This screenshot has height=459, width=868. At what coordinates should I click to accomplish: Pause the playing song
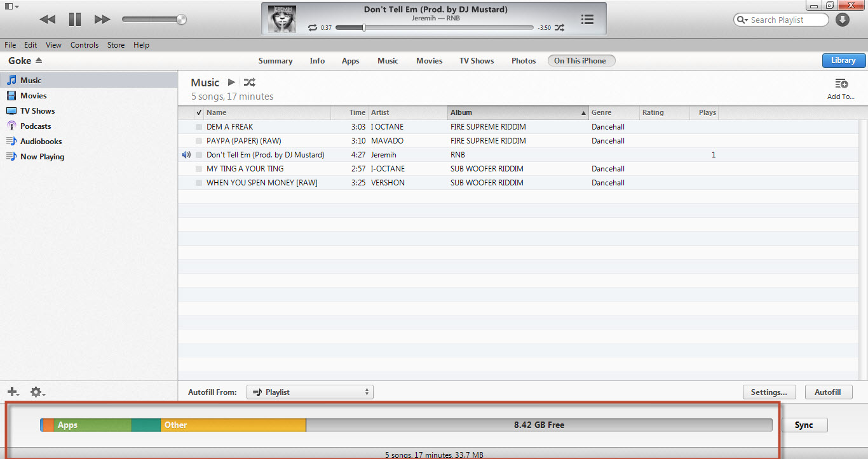tap(75, 20)
